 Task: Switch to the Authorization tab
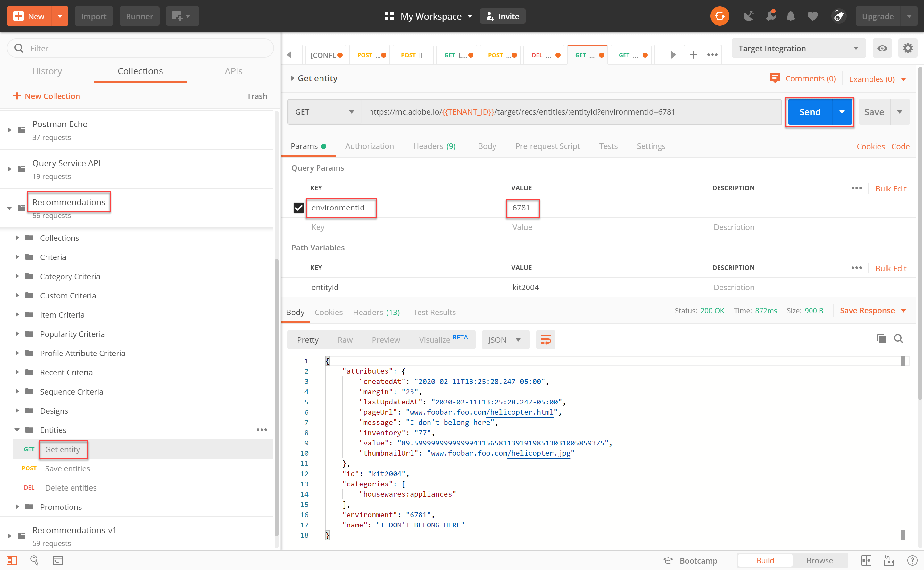pyautogui.click(x=369, y=146)
